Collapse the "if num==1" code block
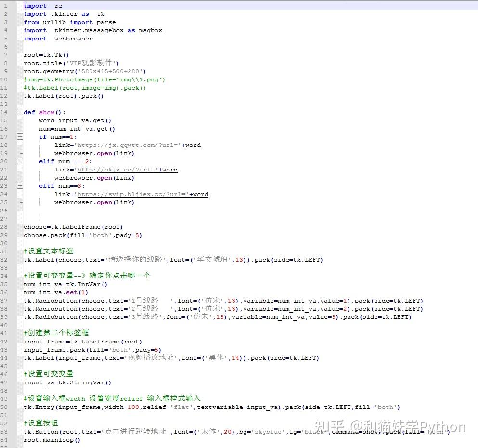Image resolution: width=478 pixels, height=448 pixels. 20,137
